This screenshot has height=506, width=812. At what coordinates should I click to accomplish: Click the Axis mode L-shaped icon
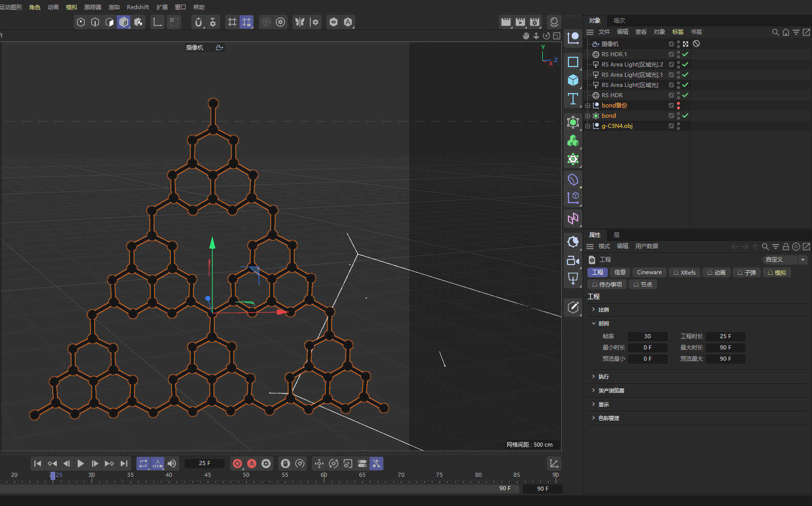point(158,22)
